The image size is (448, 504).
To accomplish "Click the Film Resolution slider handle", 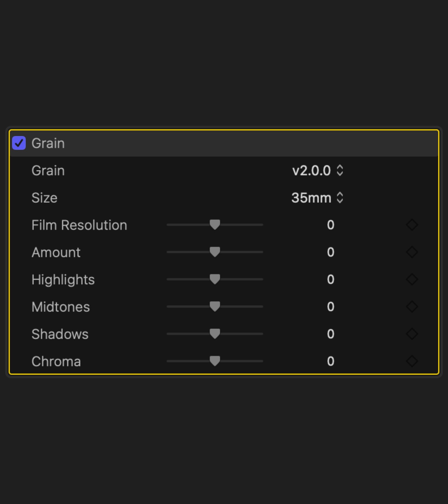I will click(215, 225).
